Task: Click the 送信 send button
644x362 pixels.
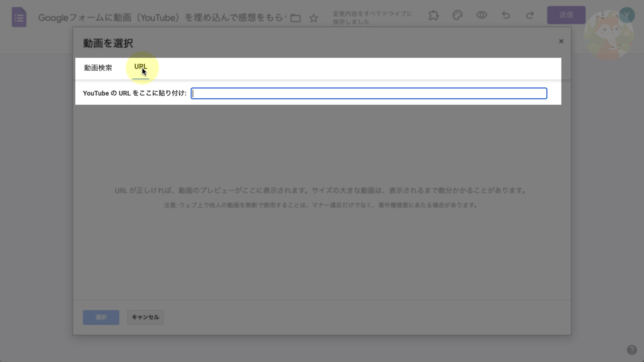Action: 566,15
